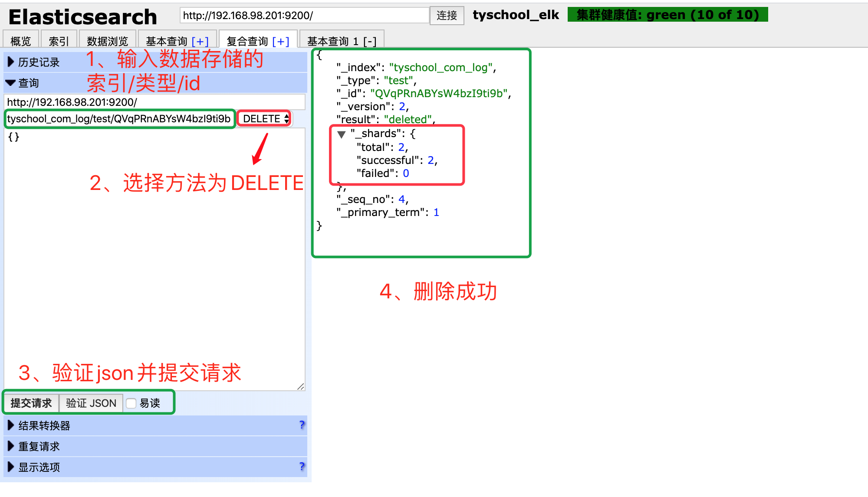Viewport: 868px width, 497px height.
Task: Open the 概览 overview tab
Action: click(20, 41)
